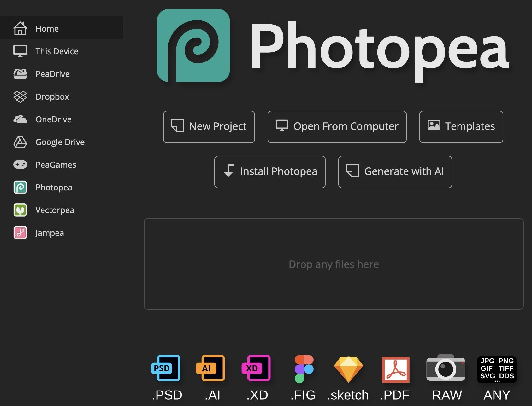The height and width of the screenshot is (406, 532).
Task: Click the Figma FIG format icon
Action: (x=304, y=369)
